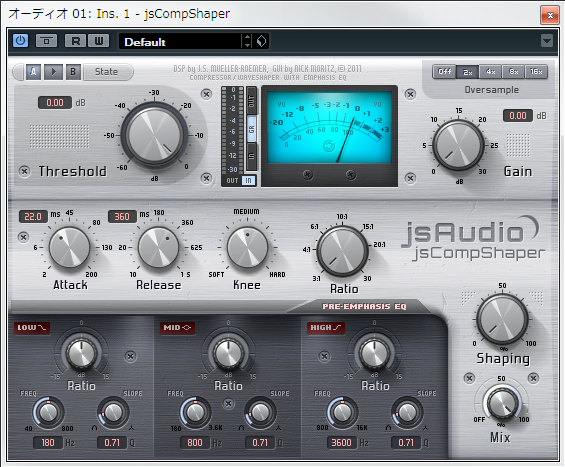This screenshot has height=467, width=565.
Task: Click the Threshold dB value field
Action: [55, 103]
